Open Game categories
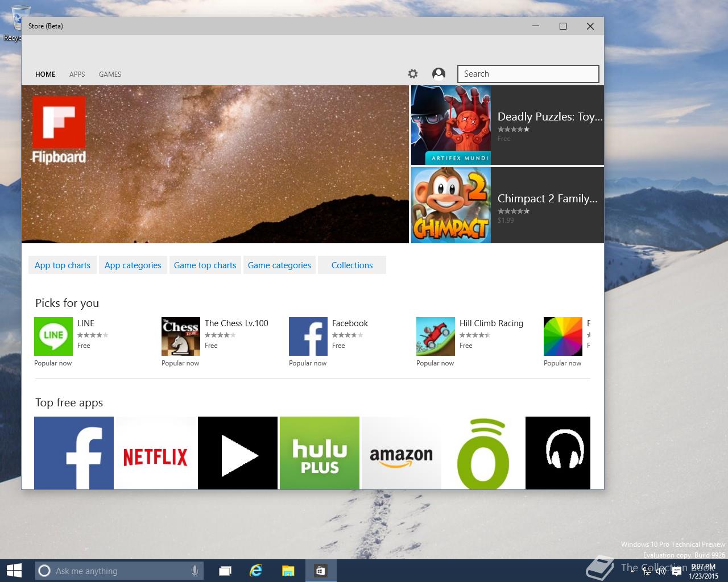 click(x=279, y=265)
